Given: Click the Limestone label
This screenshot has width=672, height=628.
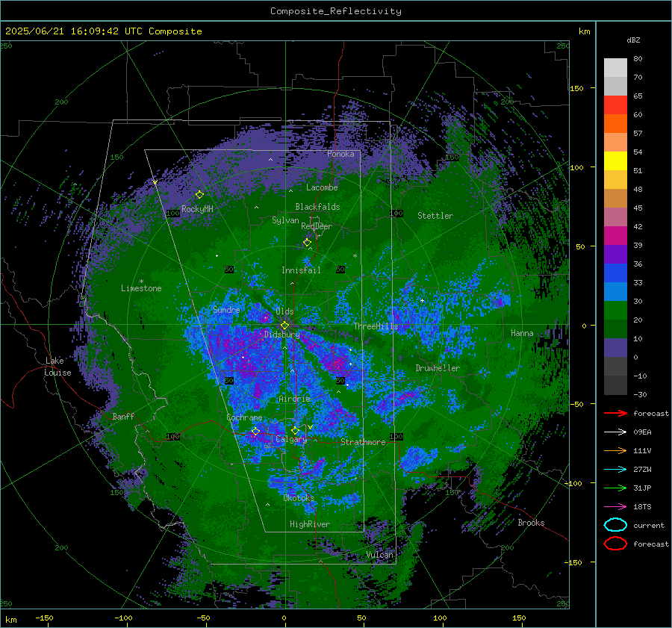Looking at the screenshot, I should [141, 288].
